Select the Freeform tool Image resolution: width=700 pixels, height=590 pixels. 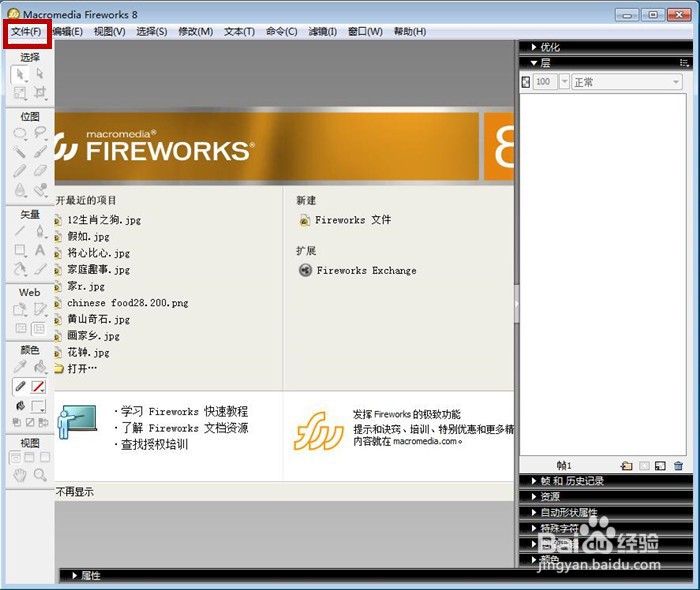pos(20,269)
